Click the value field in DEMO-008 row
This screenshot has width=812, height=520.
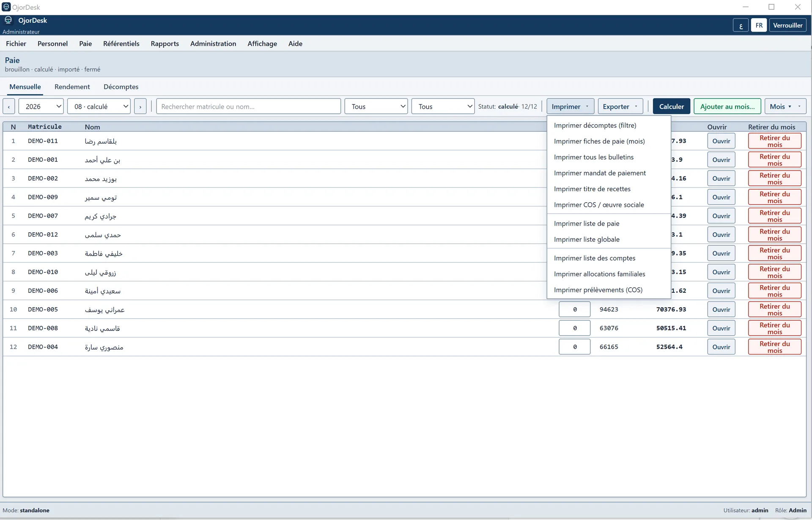(574, 328)
